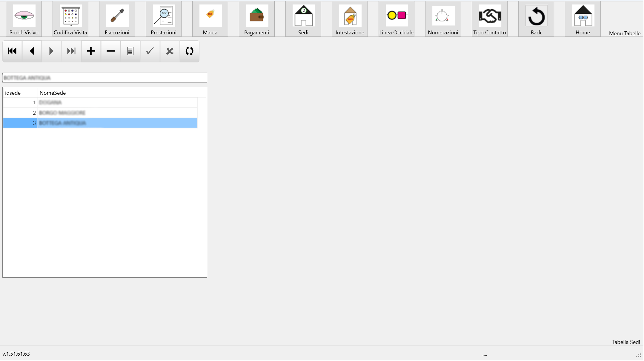This screenshot has height=361, width=644.
Task: Open the Codifica Visita table
Action: (x=70, y=19)
